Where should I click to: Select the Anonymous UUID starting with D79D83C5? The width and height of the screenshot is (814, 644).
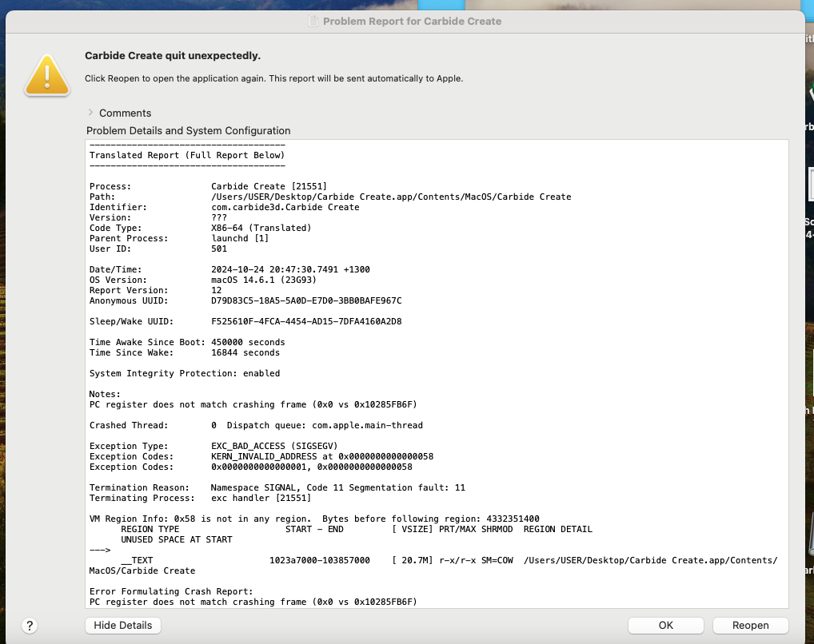click(x=306, y=300)
